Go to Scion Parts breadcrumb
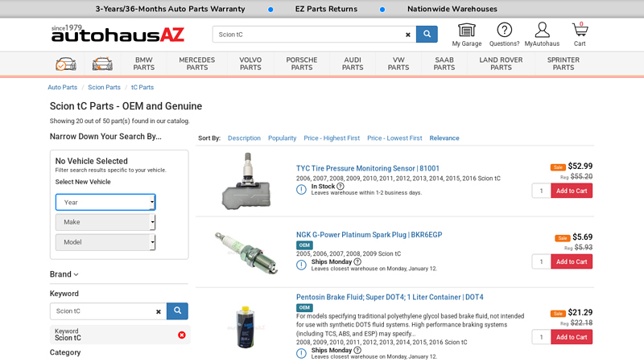The width and height of the screenshot is (644, 362). pos(104,87)
